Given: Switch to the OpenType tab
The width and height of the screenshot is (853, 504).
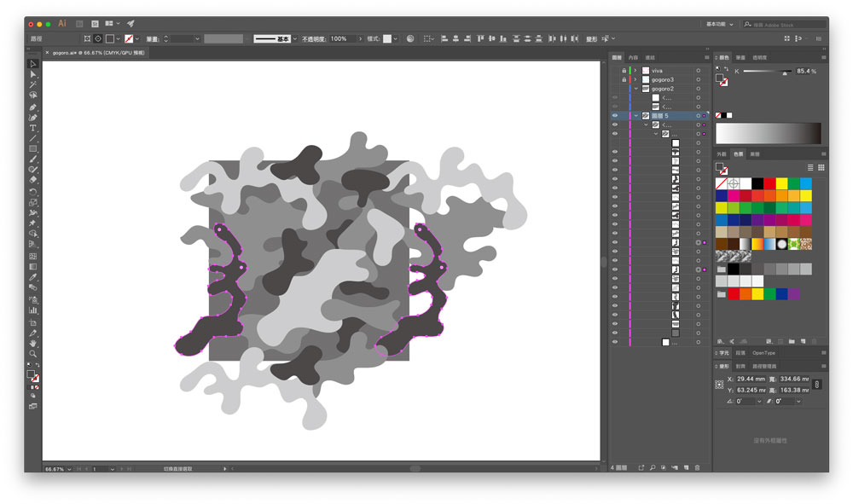Looking at the screenshot, I should pos(763,352).
